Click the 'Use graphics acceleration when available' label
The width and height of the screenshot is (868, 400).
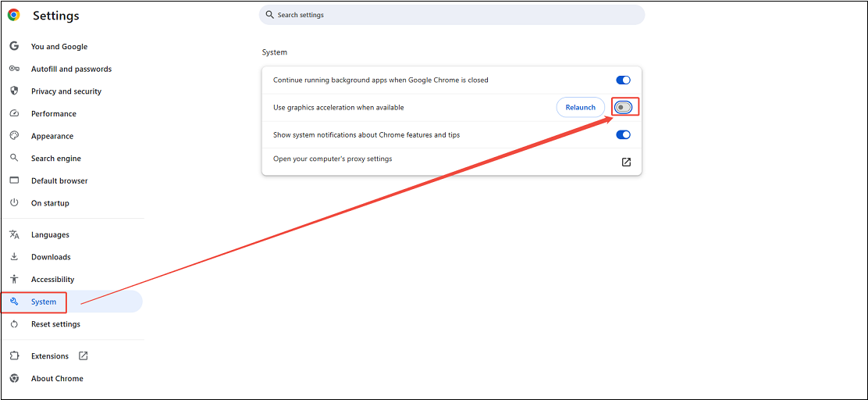click(338, 108)
